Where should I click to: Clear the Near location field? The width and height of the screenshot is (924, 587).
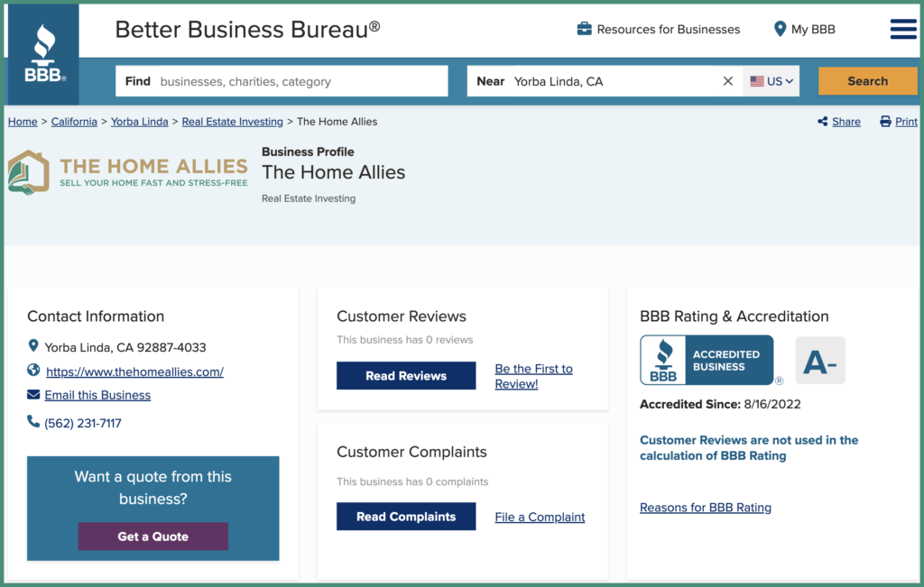(x=728, y=81)
